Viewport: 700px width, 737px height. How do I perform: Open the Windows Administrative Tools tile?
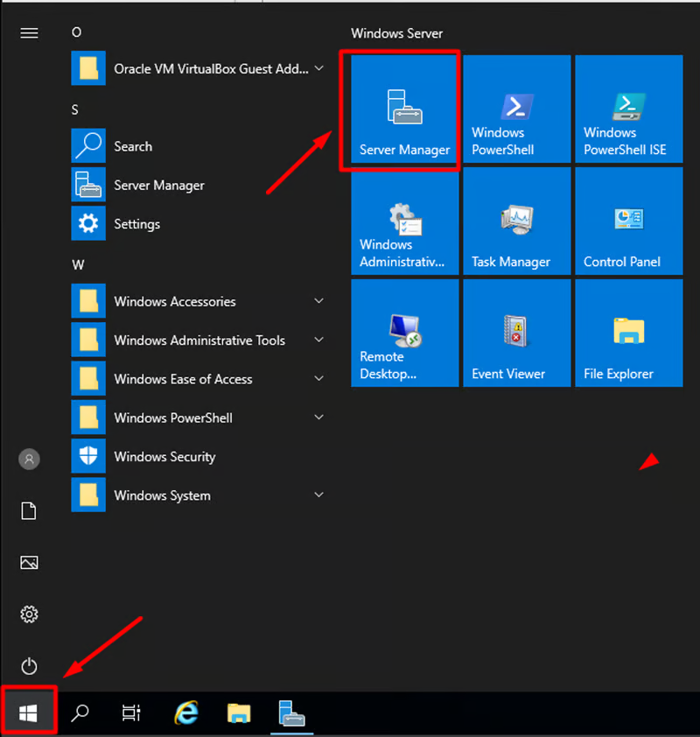404,222
